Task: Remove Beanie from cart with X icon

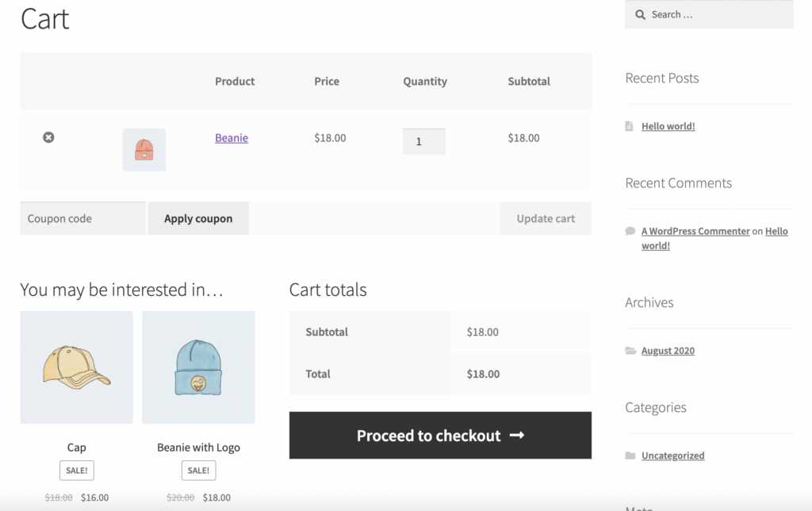Action: [x=48, y=137]
